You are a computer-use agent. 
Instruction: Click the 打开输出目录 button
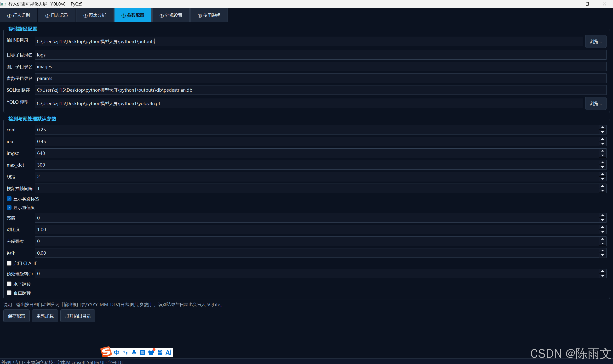pos(78,316)
